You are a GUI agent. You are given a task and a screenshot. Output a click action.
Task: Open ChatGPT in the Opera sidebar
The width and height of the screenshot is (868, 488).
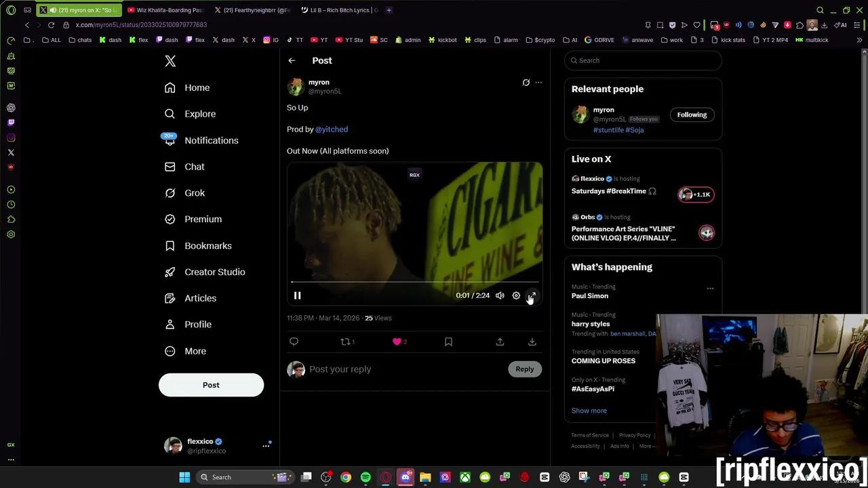[x=11, y=108]
